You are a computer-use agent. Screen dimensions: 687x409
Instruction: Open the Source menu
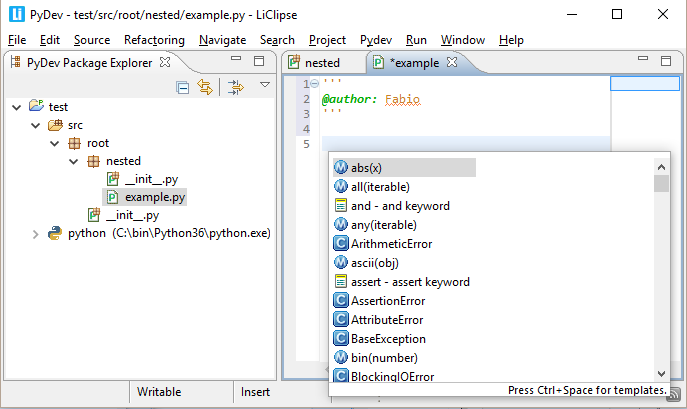92,40
